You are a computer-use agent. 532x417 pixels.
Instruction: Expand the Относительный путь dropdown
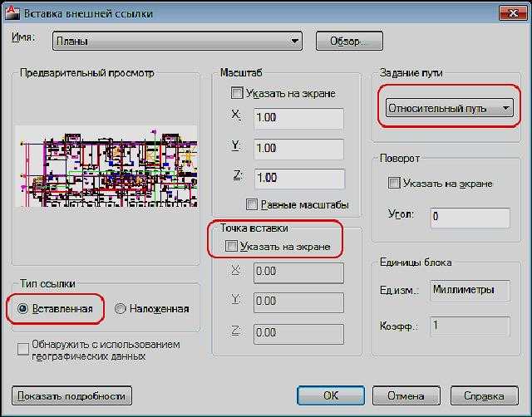(449, 109)
